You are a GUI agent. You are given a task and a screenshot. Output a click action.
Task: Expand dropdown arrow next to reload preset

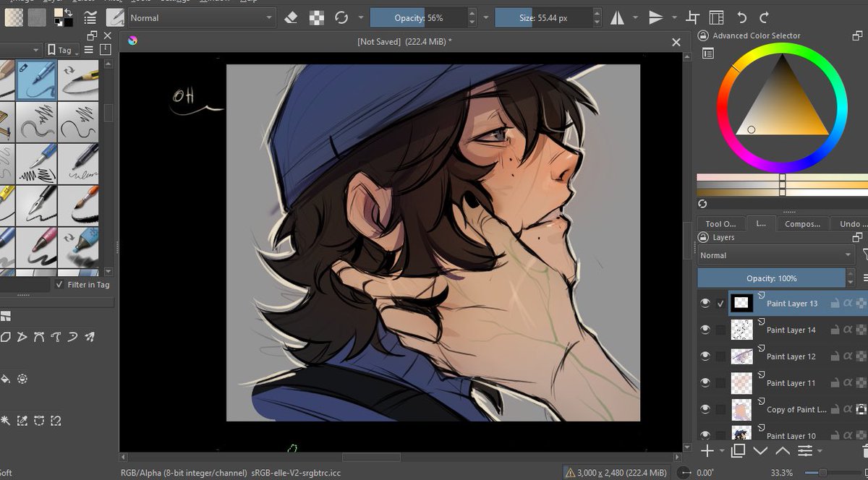359,17
